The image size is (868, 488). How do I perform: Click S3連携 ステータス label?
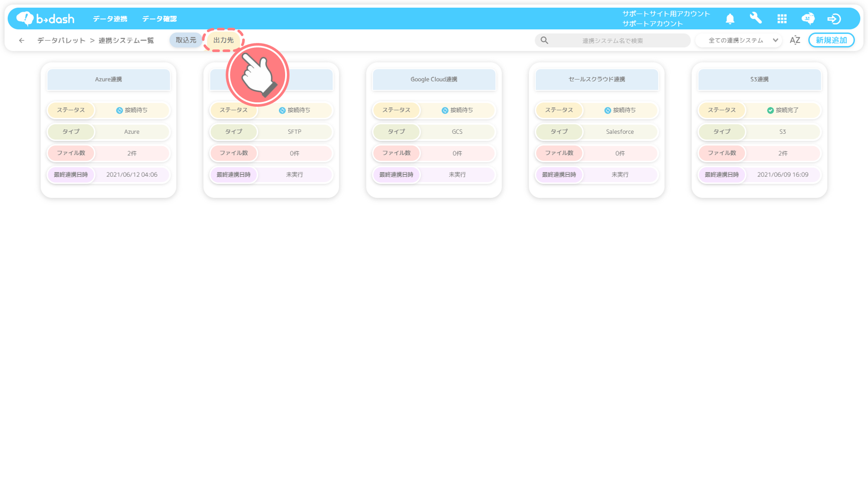pos(722,110)
